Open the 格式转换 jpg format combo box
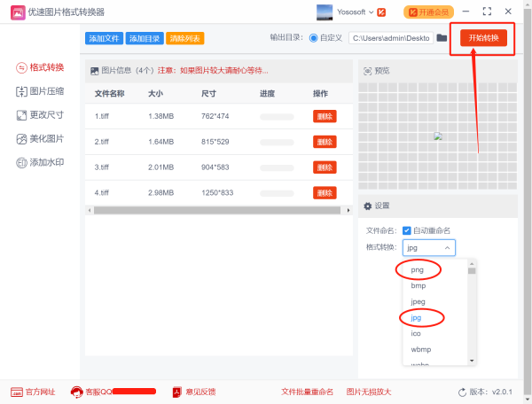 pos(429,248)
